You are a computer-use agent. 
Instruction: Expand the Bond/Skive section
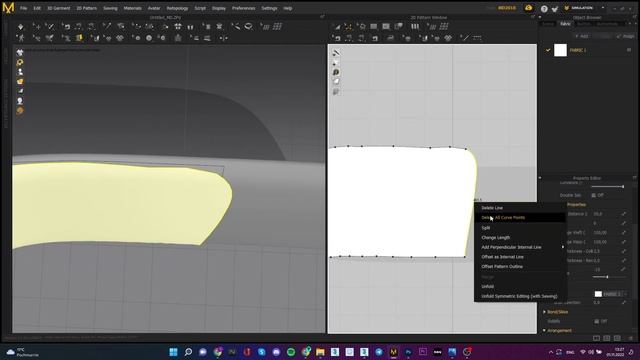(x=544, y=312)
